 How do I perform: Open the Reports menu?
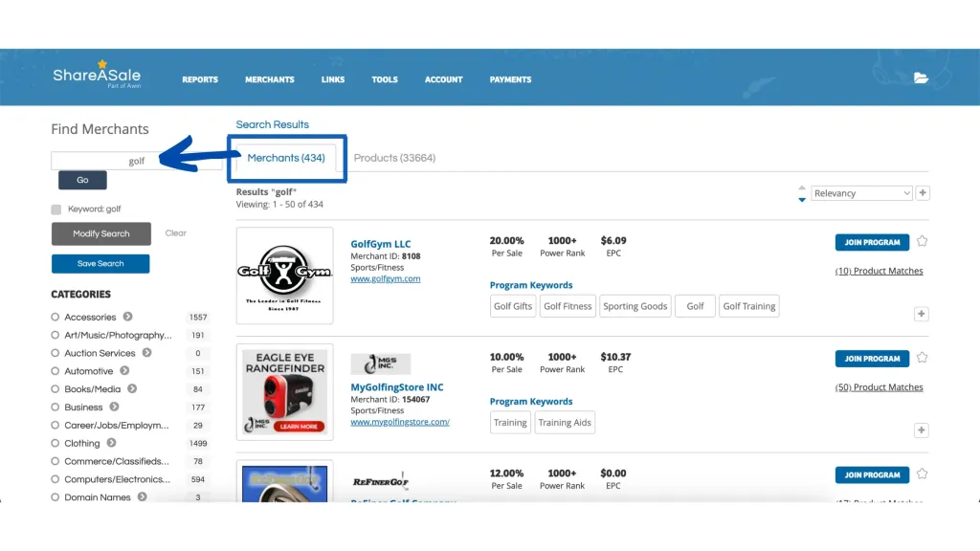tap(200, 80)
